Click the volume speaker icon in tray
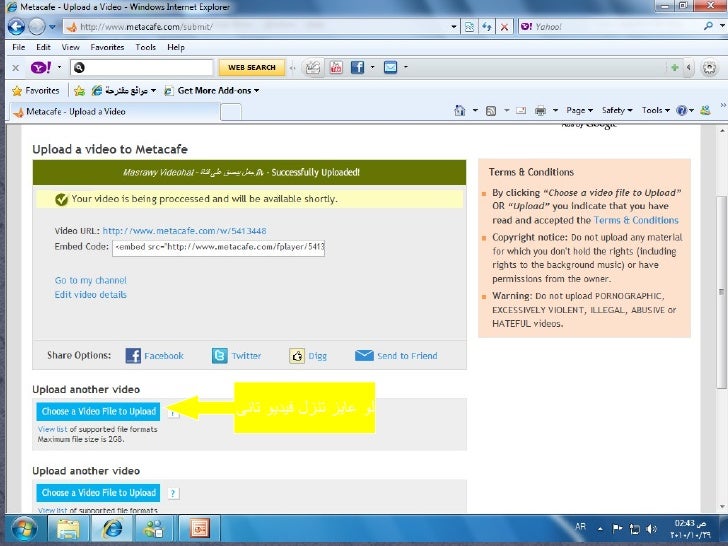 coord(651,528)
